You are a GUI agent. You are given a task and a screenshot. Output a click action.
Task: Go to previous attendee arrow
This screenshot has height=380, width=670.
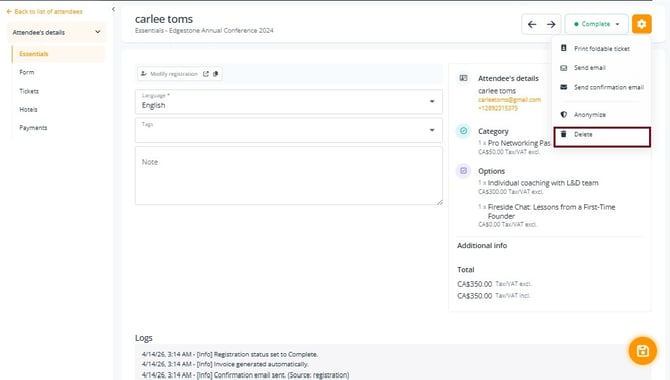tap(532, 24)
